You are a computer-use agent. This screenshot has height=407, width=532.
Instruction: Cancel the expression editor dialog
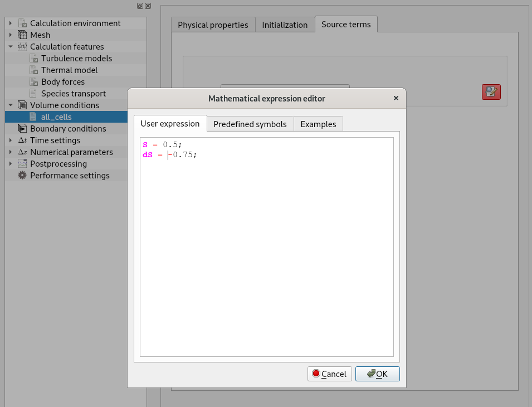(329, 374)
